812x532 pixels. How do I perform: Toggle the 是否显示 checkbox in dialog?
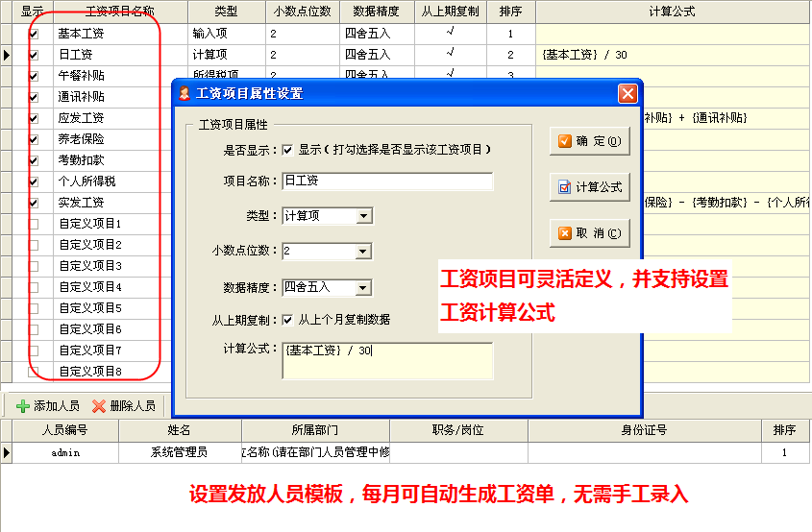coord(287,150)
